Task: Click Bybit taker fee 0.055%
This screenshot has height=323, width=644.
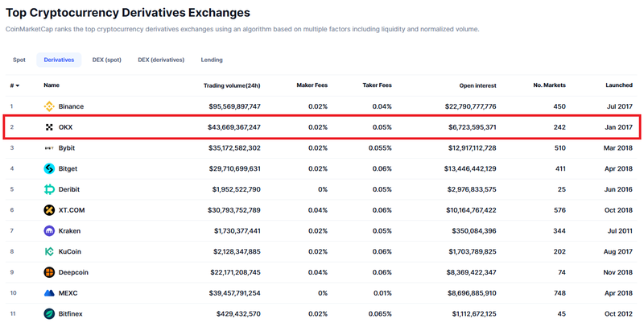Action: (380, 148)
